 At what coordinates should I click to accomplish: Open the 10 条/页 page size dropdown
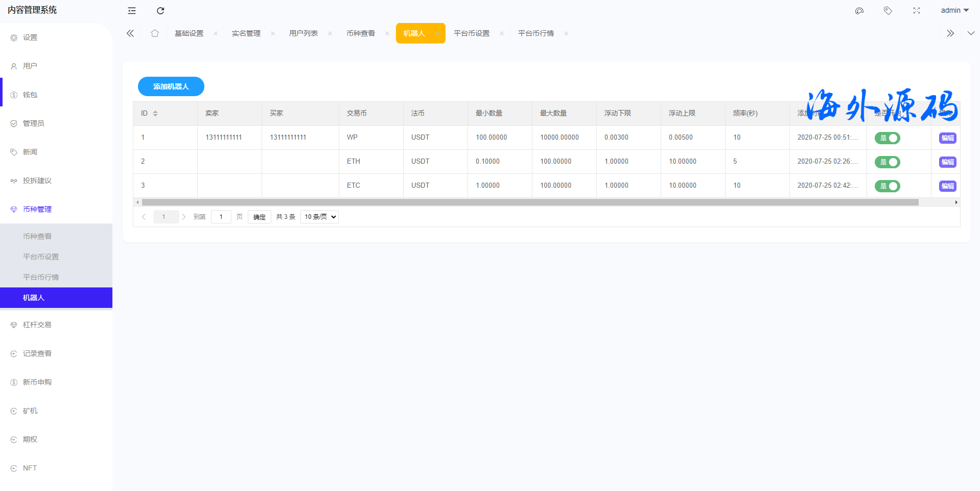pyautogui.click(x=319, y=217)
